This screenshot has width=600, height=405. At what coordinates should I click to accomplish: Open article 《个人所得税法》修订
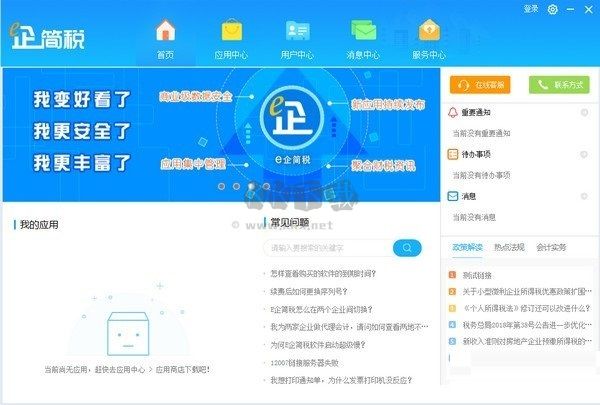click(527, 308)
